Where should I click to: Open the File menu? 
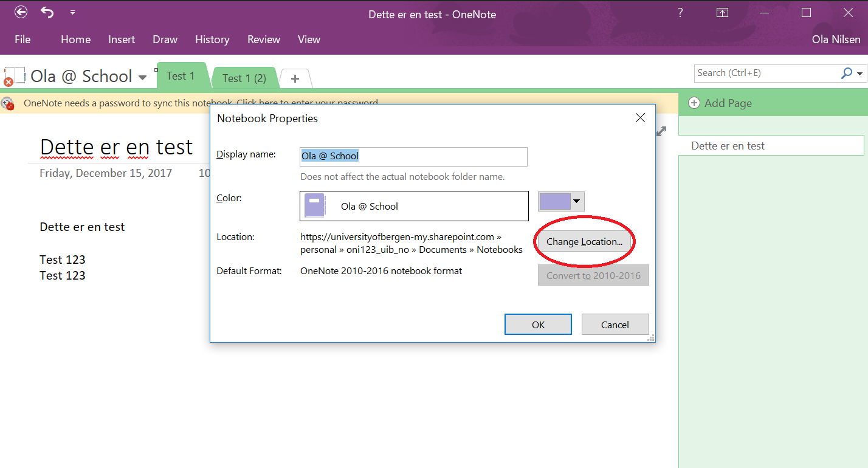(22, 40)
